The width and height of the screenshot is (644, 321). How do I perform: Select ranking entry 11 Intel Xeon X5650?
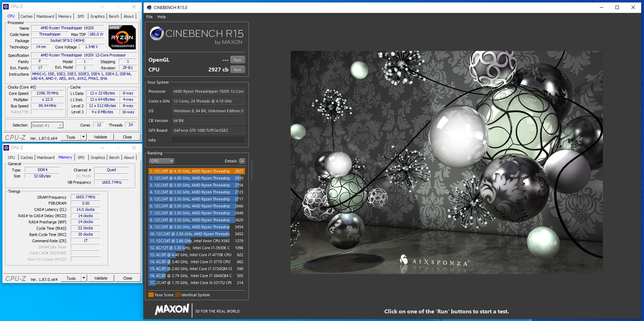(197, 241)
